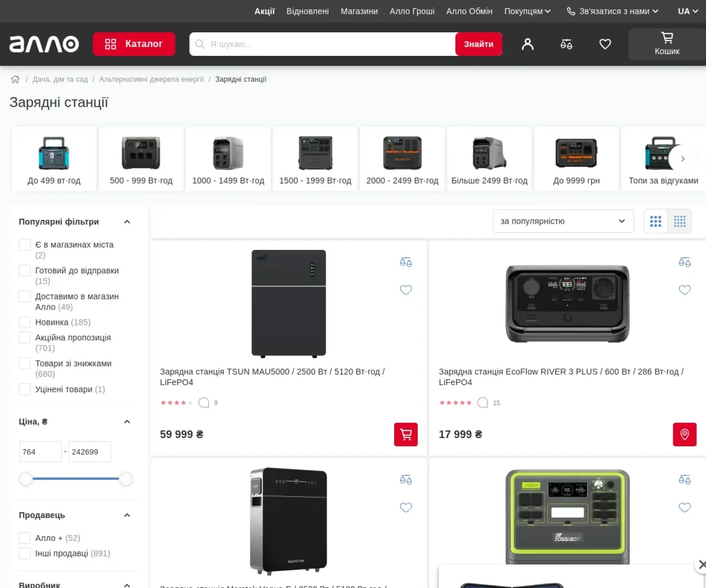Check 'Алло +' seller filter
Image resolution: width=706 pixels, height=588 pixels.
point(25,538)
